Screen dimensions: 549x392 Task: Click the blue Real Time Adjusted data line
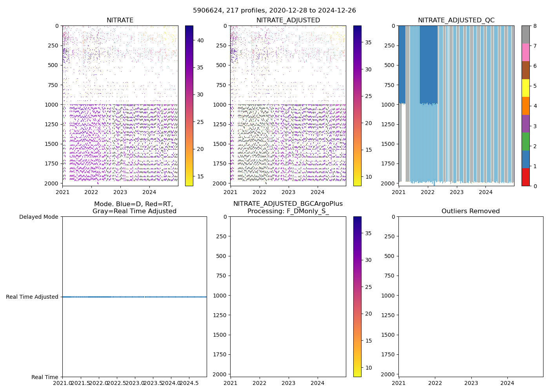coord(134,297)
